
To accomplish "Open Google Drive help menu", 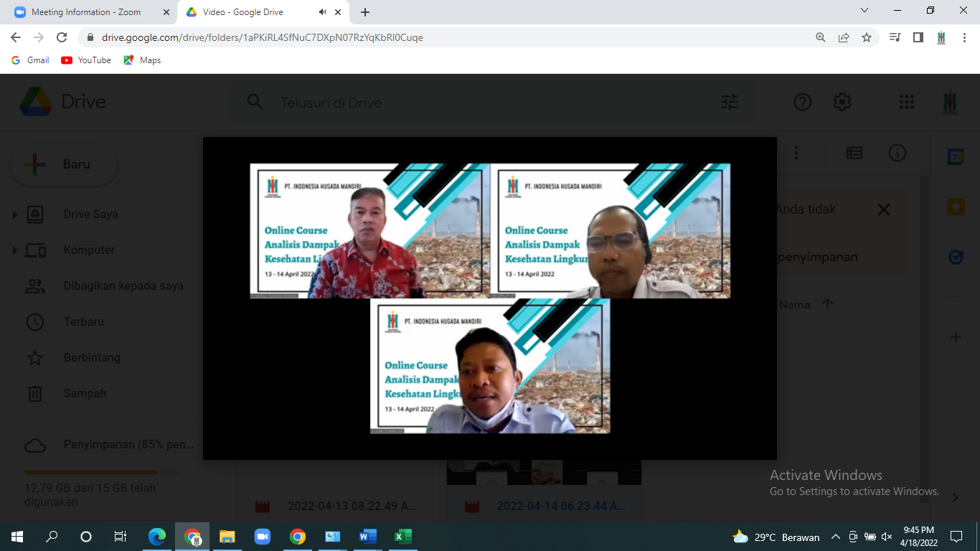I will [x=802, y=103].
